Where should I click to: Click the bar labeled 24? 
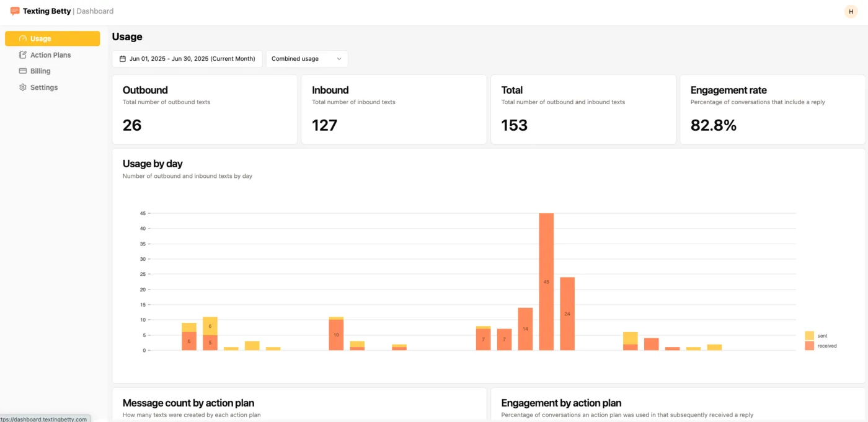567,314
